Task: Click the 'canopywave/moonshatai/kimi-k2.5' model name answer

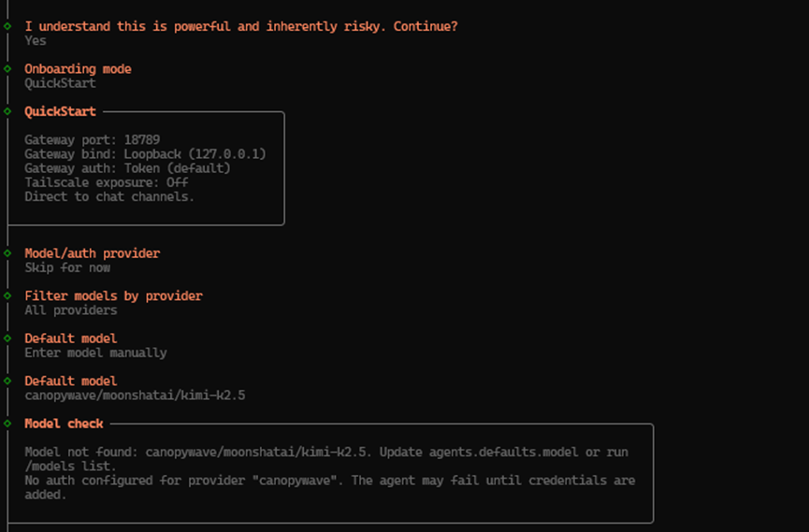Action: (135, 395)
